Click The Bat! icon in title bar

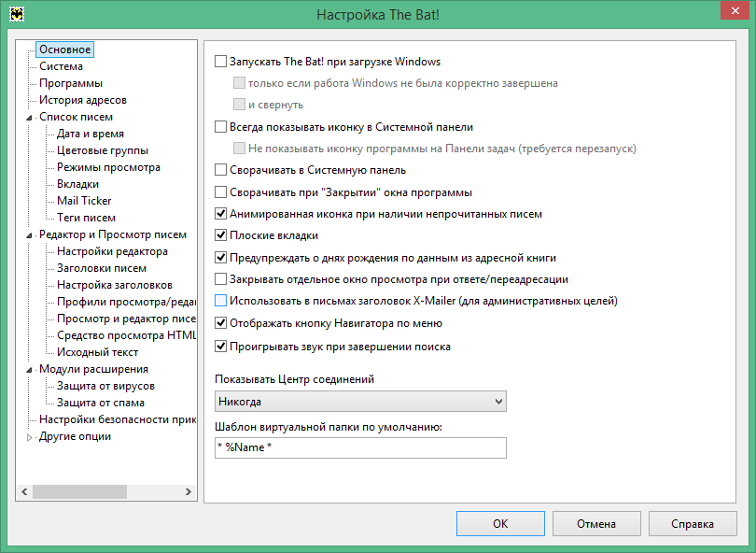[x=16, y=15]
